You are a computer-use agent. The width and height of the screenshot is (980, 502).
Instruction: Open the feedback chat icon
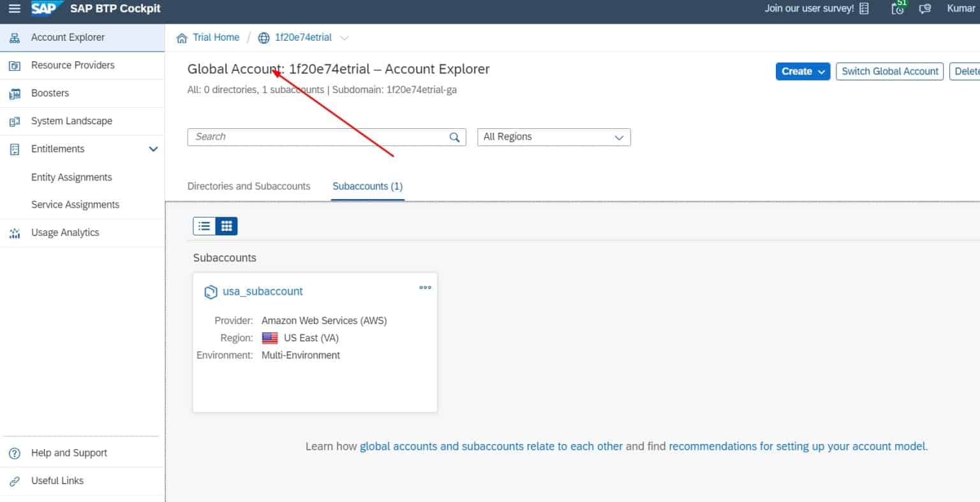click(x=925, y=10)
